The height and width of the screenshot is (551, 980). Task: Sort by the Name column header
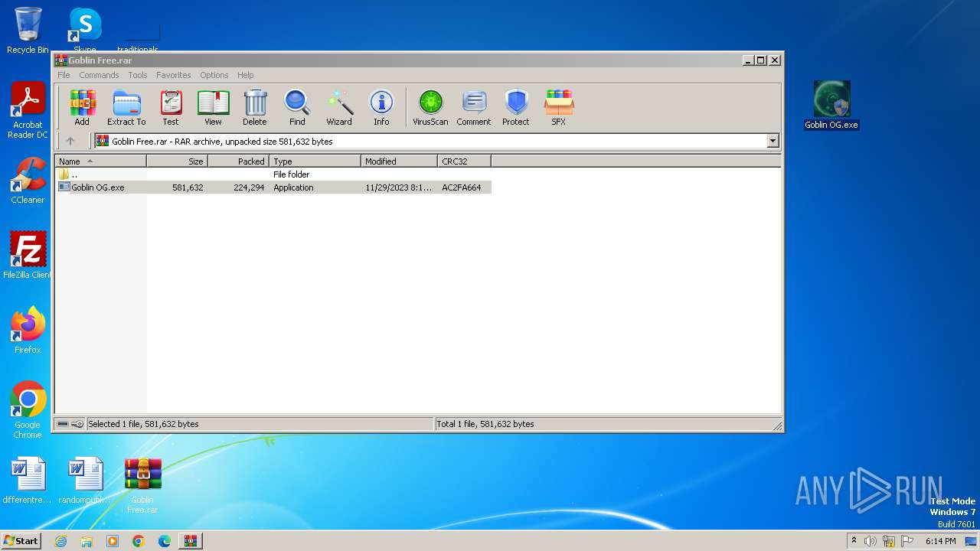click(x=100, y=161)
